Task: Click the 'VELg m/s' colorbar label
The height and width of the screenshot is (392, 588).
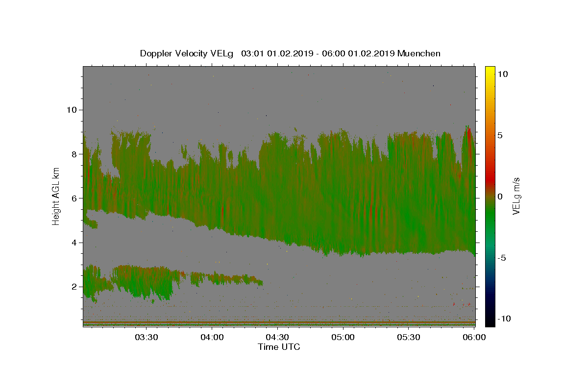Action: tap(516, 196)
